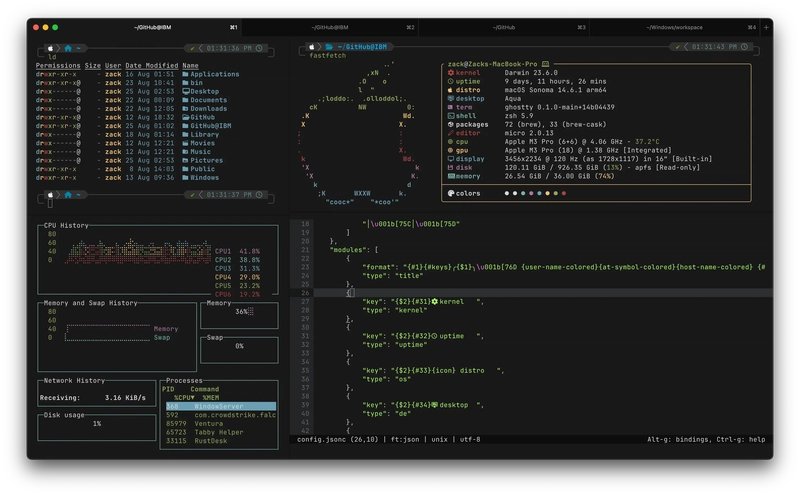Click the home icon in the 01:31:36 prompt
Screen dimensions: 800x495
click(x=68, y=48)
